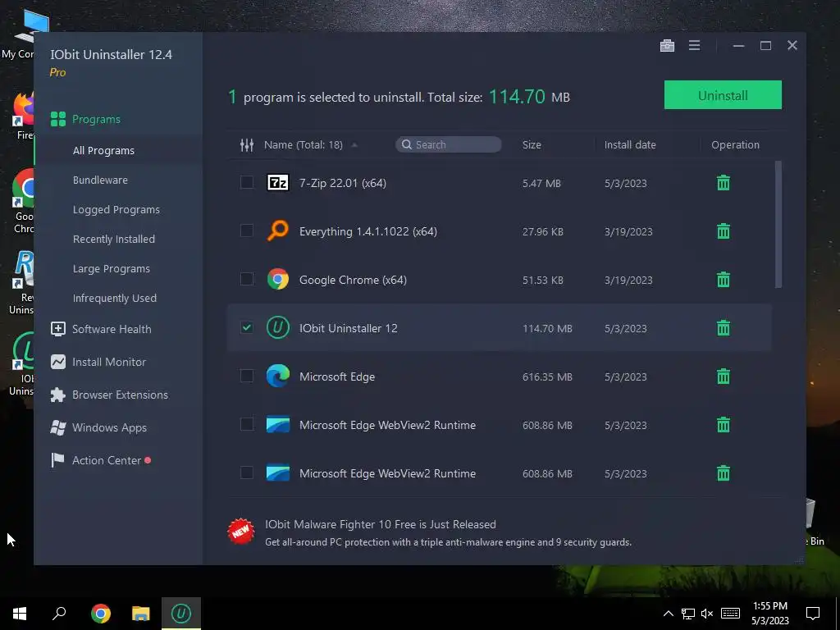Click the touch keyboard tray icon
Viewport: 840px width, 630px height.
[730, 614]
